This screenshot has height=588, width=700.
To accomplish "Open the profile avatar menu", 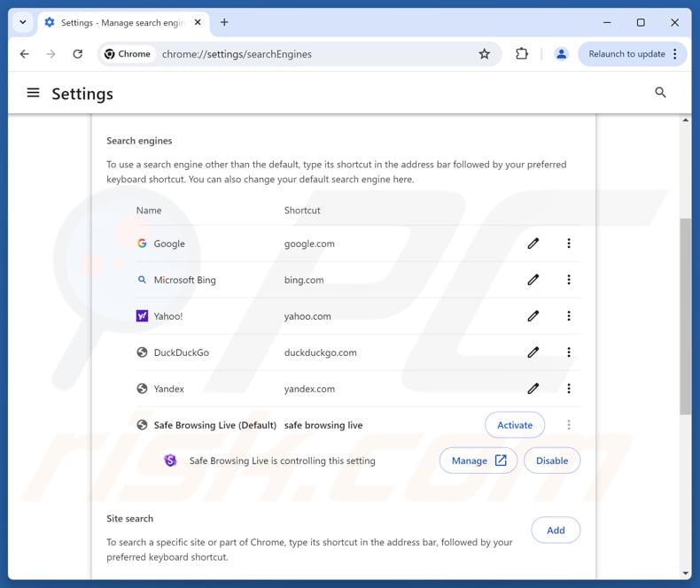I will pos(561,54).
